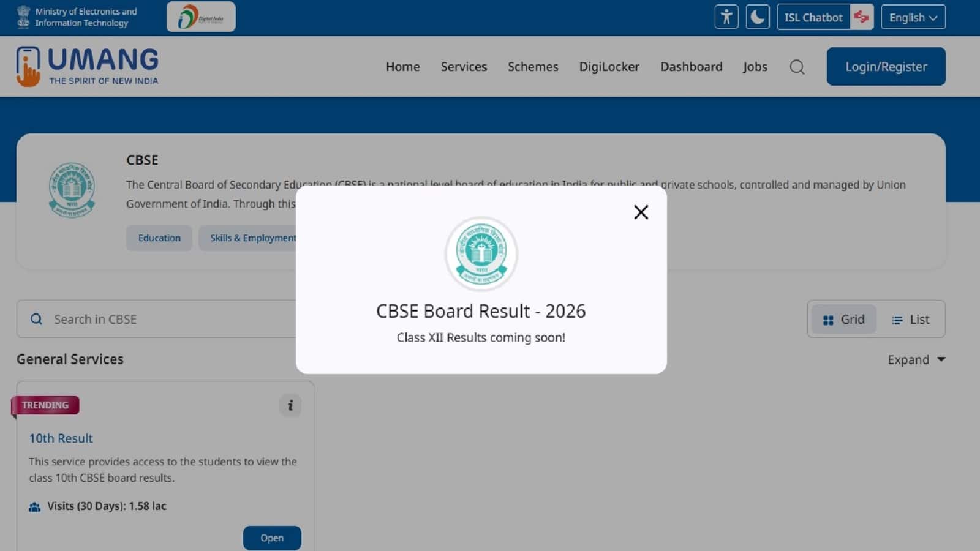
Task: Focus the Search in CBSE field
Action: pos(157,319)
